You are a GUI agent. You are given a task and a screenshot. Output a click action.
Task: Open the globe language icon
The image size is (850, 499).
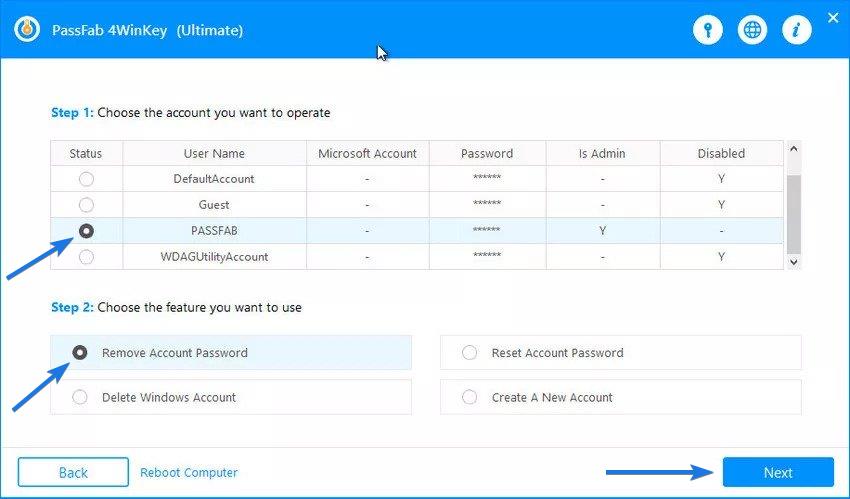click(752, 29)
